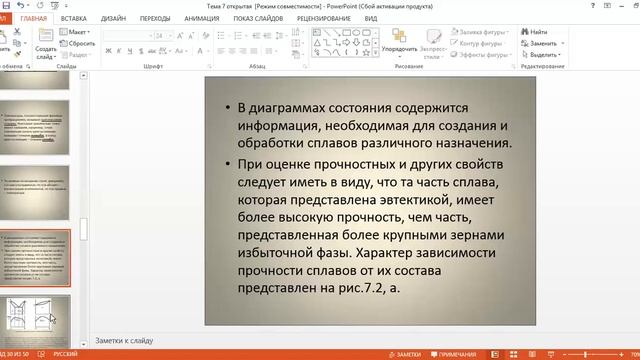Switch to the РЕЦЕНЗИРОВАНИЕ tab
Screen dimensions: 640x360
click(324, 18)
